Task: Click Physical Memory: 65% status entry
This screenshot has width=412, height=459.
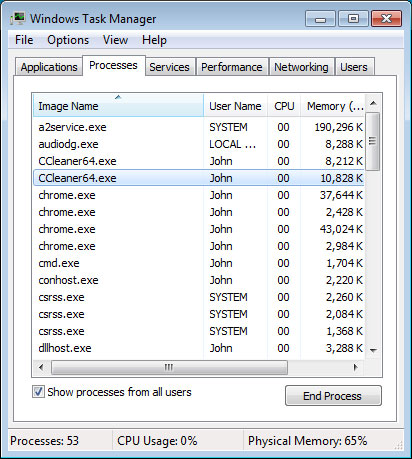Action: tap(307, 441)
